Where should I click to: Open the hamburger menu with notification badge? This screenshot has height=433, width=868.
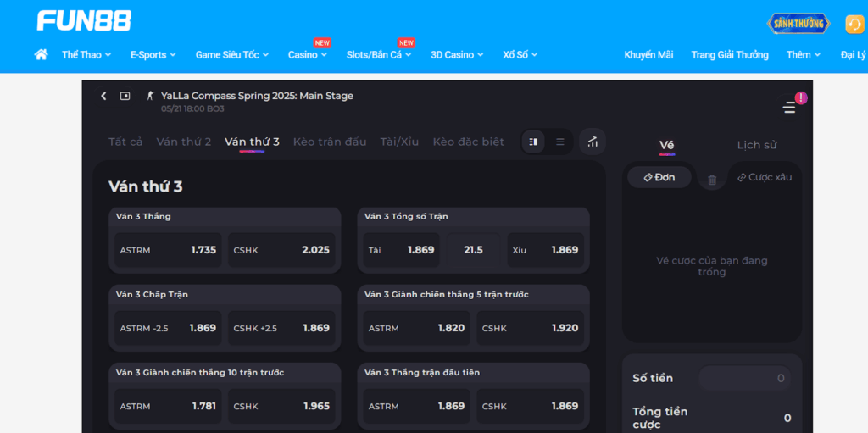789,108
